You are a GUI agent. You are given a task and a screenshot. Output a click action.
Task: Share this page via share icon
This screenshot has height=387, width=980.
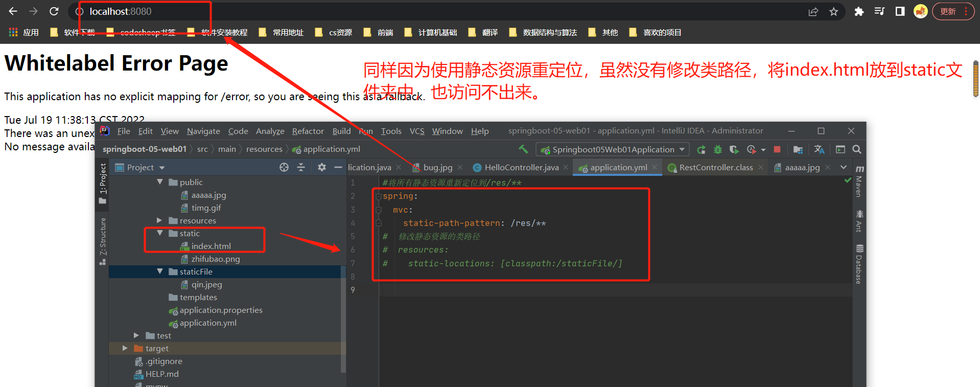tap(813, 12)
